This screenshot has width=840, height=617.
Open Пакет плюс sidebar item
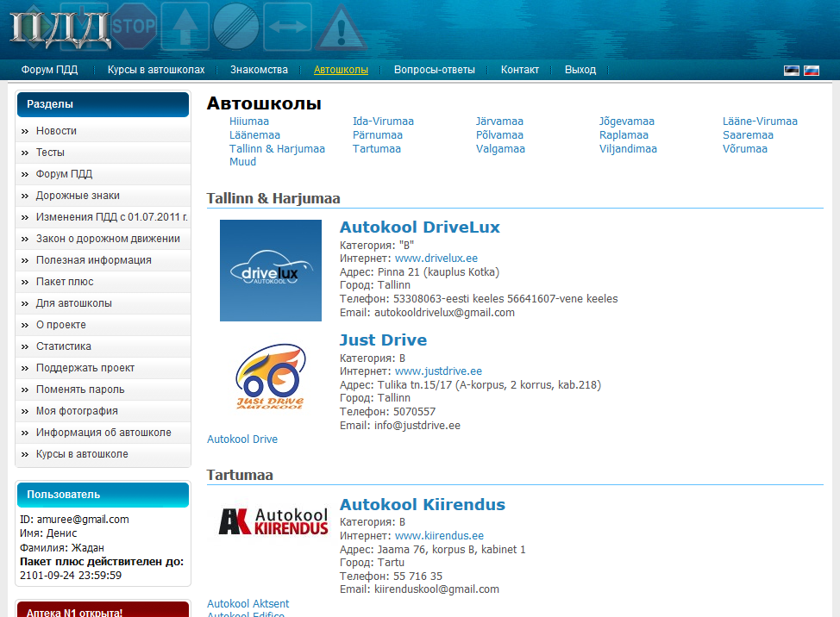click(x=103, y=282)
